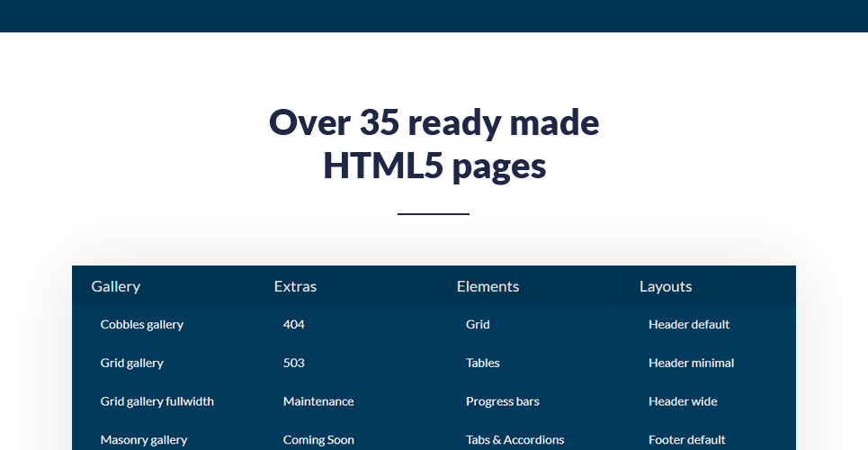View the Footer default layout
This screenshot has height=450, width=868.
click(x=686, y=440)
